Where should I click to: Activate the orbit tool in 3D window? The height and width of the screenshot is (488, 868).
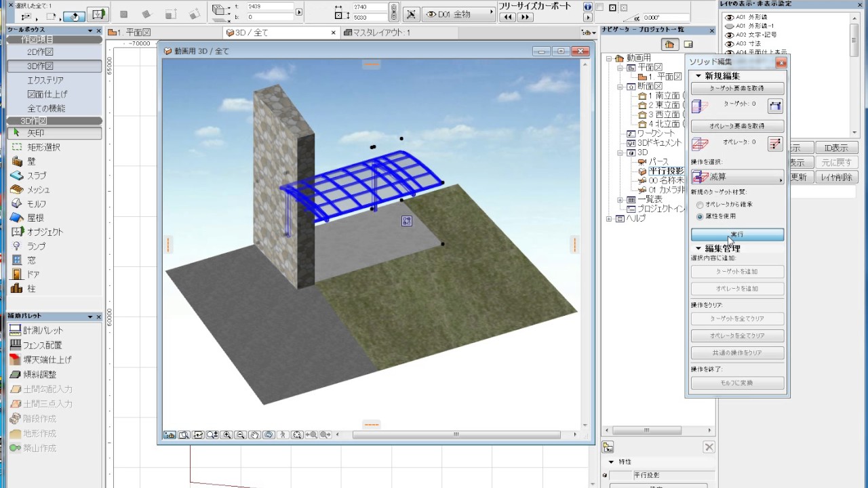tap(269, 435)
